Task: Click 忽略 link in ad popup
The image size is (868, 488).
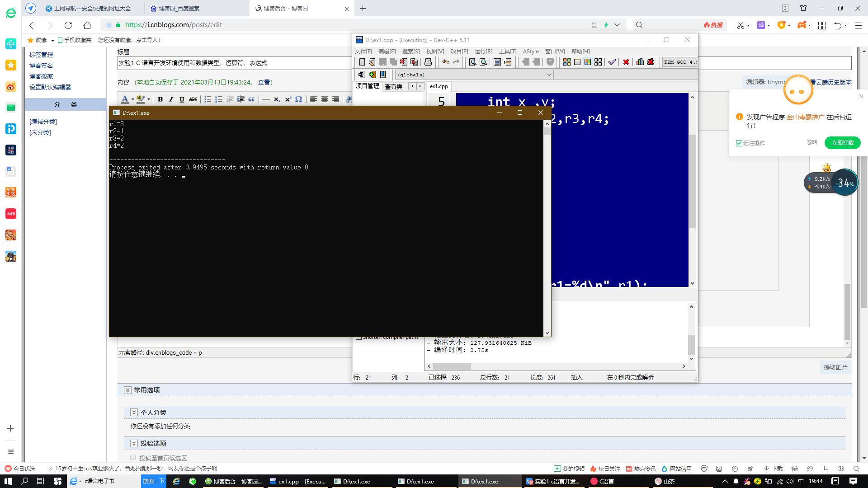Action: [x=811, y=142]
